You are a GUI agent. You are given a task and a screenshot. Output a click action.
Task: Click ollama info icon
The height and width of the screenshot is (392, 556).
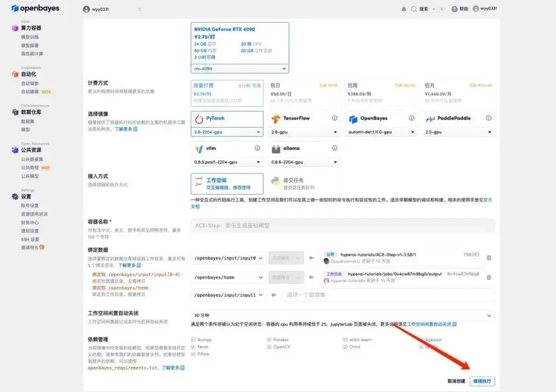[x=335, y=148]
